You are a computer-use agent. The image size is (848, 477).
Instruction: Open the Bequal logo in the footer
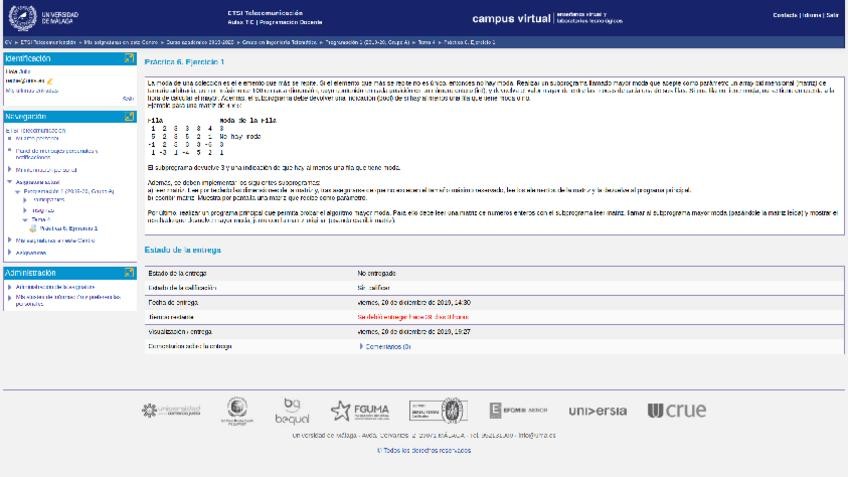(292, 410)
